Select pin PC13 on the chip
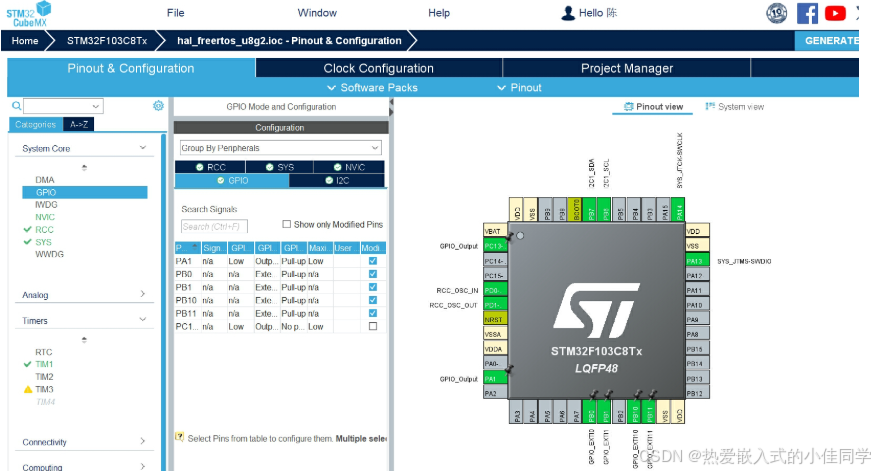Image resolution: width=875 pixels, height=471 pixels. point(495,246)
